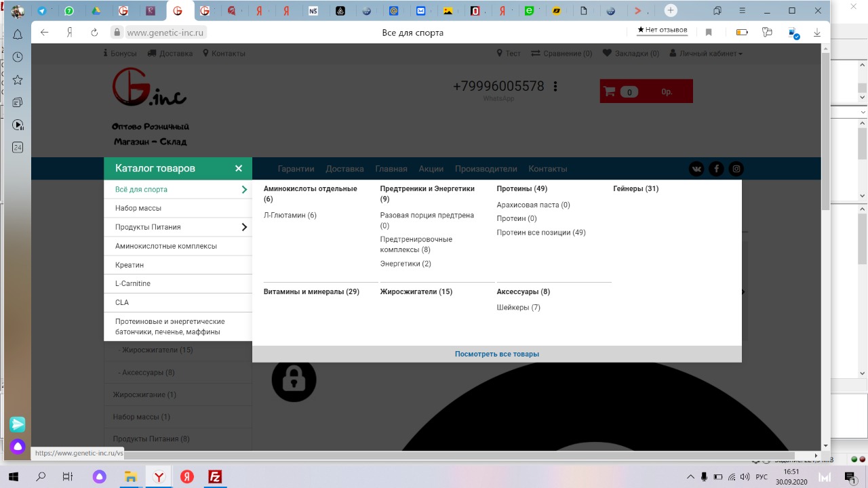Open Windows taskbar search
The width and height of the screenshot is (868, 488).
(x=41, y=477)
